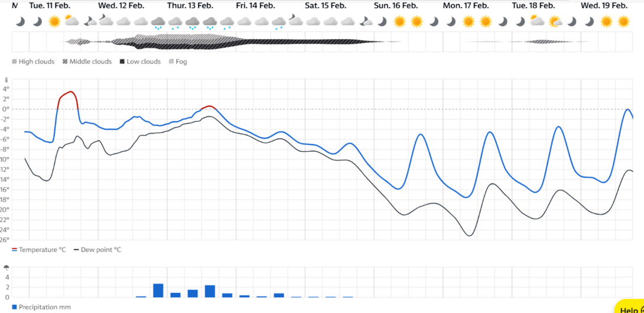Select the sun icon under Tue. 11 Feb.
Screen dimensions: 644x313
click(54, 21)
